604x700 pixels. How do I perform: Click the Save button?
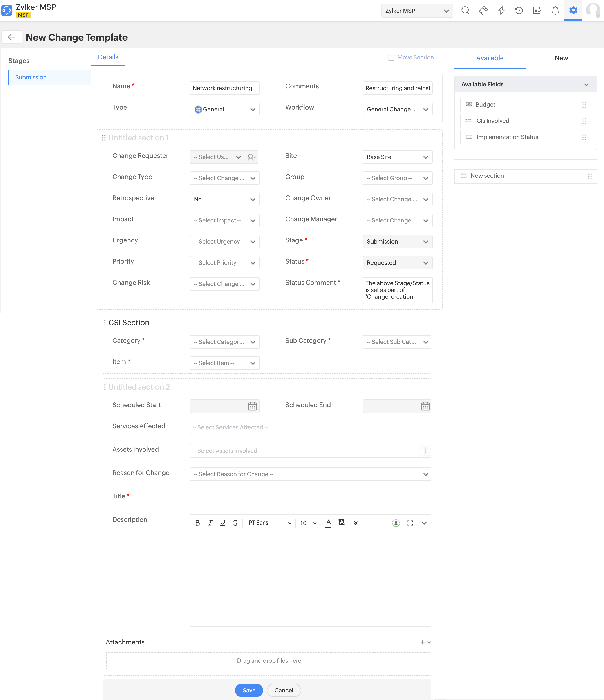(x=249, y=690)
